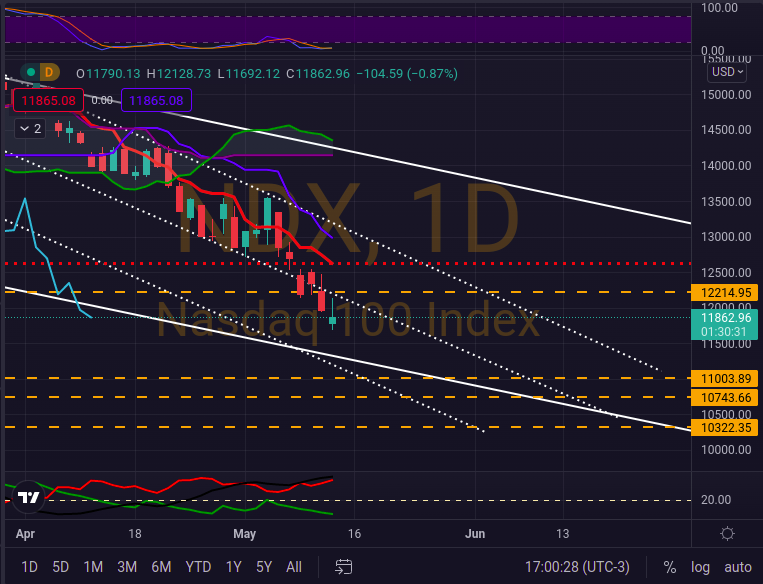The width and height of the screenshot is (763, 584).
Task: Open chart settings gear icon
Action: click(727, 534)
